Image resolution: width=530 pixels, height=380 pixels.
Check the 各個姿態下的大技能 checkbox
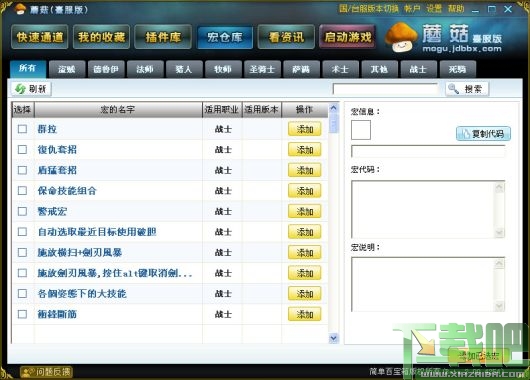tap(22, 293)
